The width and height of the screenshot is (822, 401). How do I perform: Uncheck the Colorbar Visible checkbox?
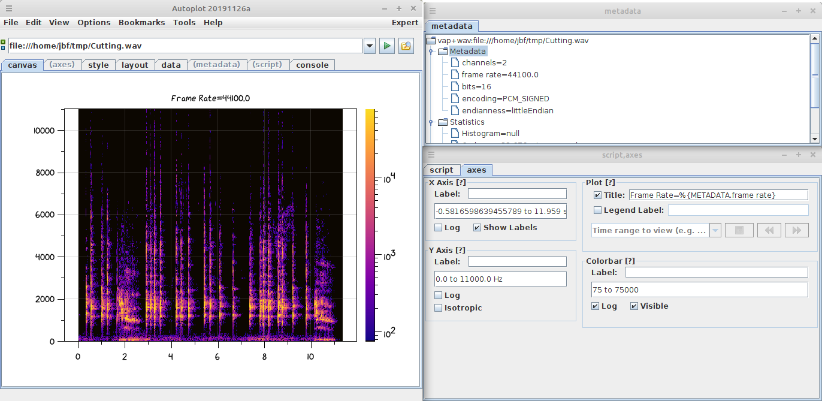click(x=634, y=306)
